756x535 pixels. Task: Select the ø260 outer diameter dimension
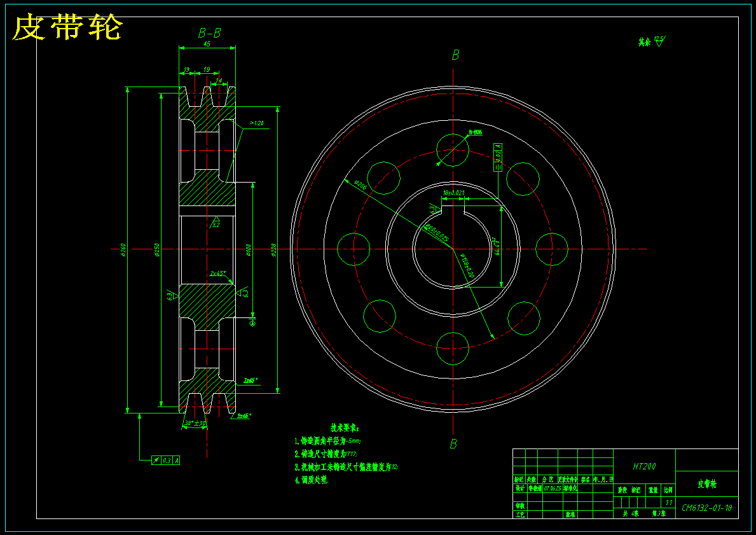[123, 249]
